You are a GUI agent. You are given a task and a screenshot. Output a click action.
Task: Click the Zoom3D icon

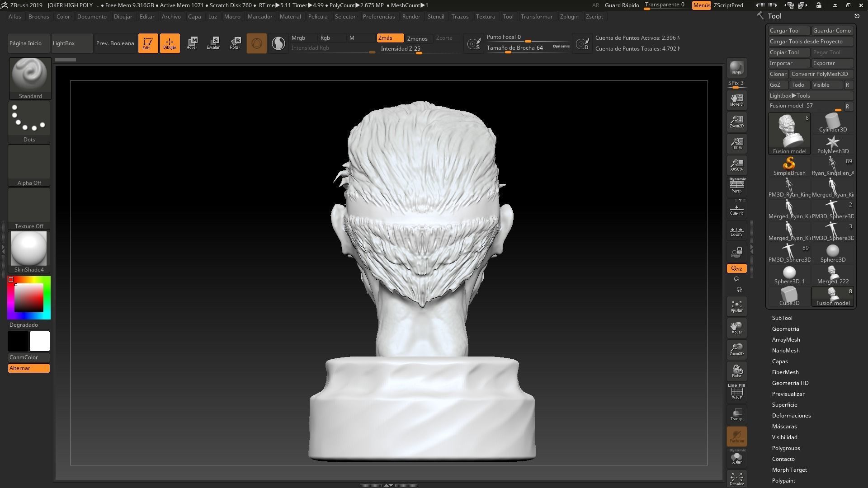pos(736,350)
